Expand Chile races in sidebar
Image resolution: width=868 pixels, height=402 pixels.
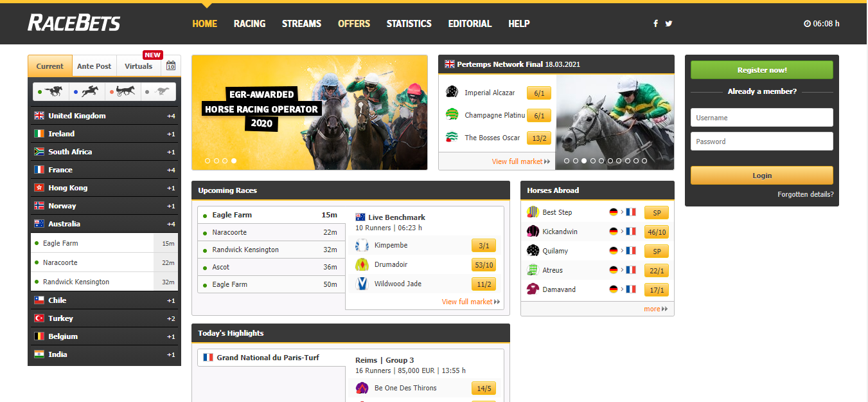104,300
